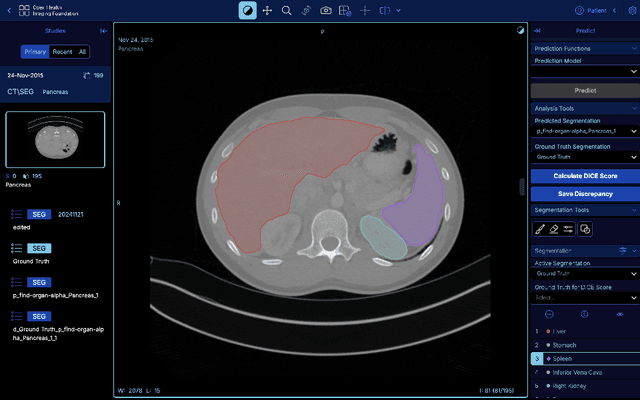Click the p_find-organ-alpha_Pancreas_1 SEG badge
The height and width of the screenshot is (400, 640).
pyautogui.click(x=39, y=282)
